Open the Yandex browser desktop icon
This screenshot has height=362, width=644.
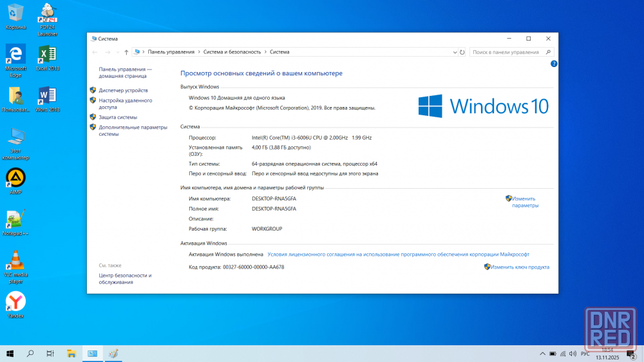pyautogui.click(x=15, y=301)
